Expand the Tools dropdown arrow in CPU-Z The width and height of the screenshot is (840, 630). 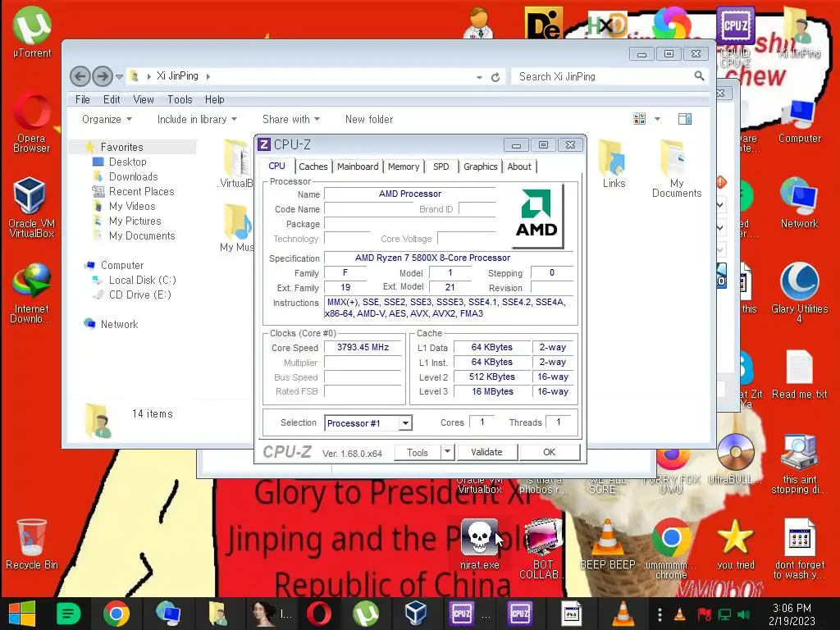pos(447,452)
